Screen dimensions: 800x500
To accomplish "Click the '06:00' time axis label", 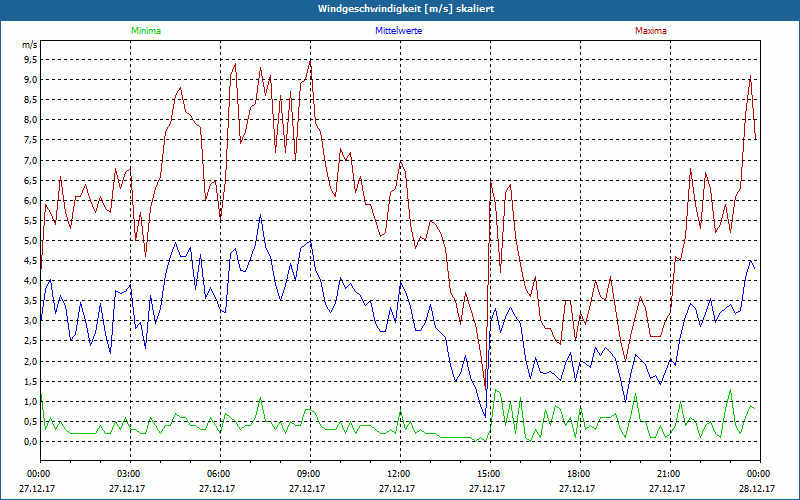I will pos(220,473).
